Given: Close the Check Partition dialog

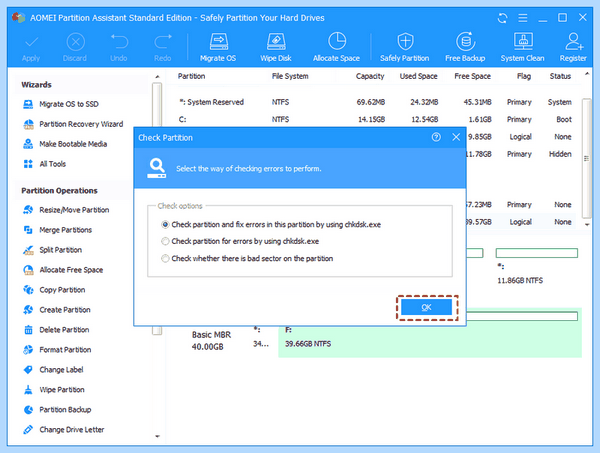Looking at the screenshot, I should 456,137.
